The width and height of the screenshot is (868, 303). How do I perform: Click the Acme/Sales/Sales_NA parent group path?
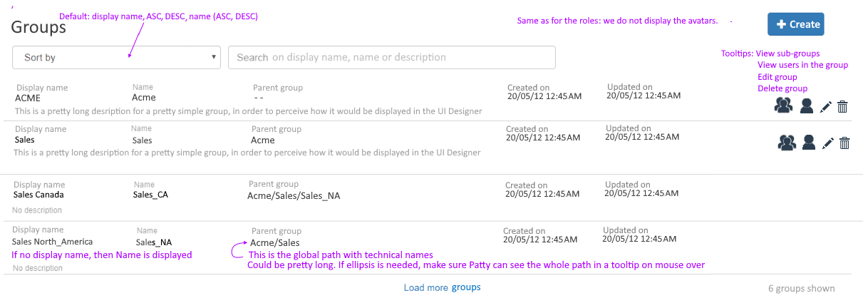294,195
